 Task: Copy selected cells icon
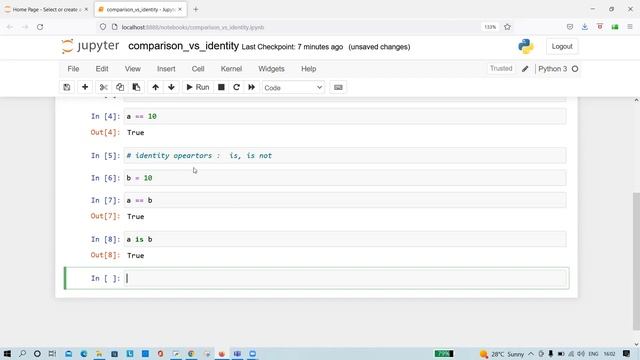pos(120,87)
